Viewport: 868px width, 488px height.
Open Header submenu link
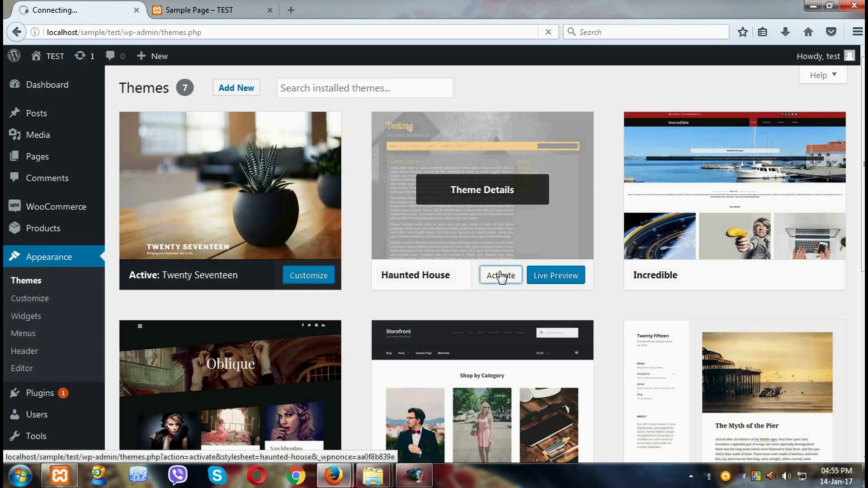tap(24, 351)
